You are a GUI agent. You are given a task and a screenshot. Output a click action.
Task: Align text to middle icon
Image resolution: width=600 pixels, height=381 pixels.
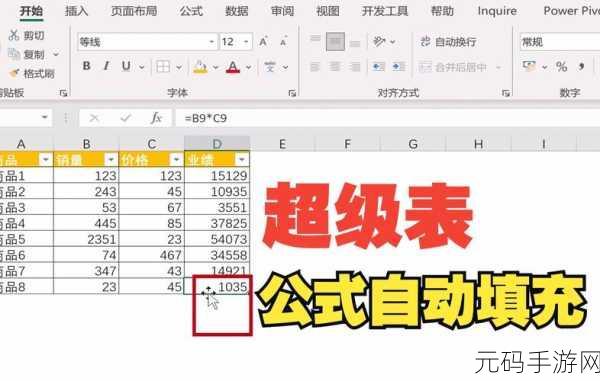coord(335,41)
